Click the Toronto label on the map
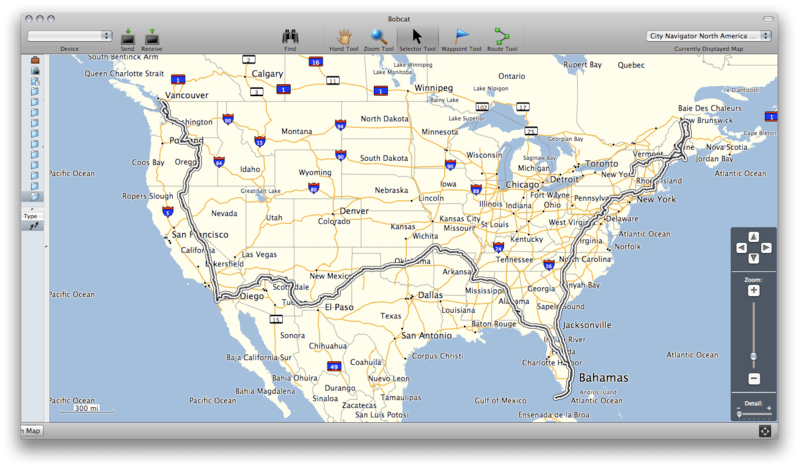The width and height of the screenshot is (799, 468). [x=601, y=164]
